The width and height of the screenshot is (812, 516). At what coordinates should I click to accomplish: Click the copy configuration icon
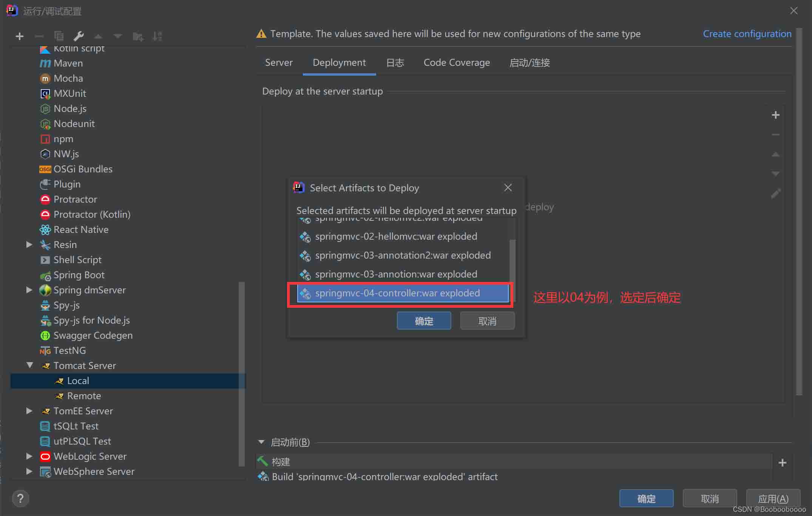59,36
